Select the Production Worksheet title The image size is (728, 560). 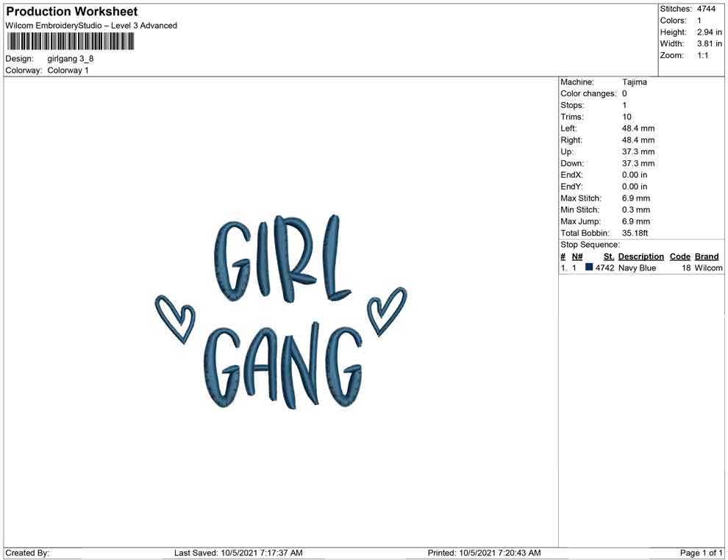[72, 12]
